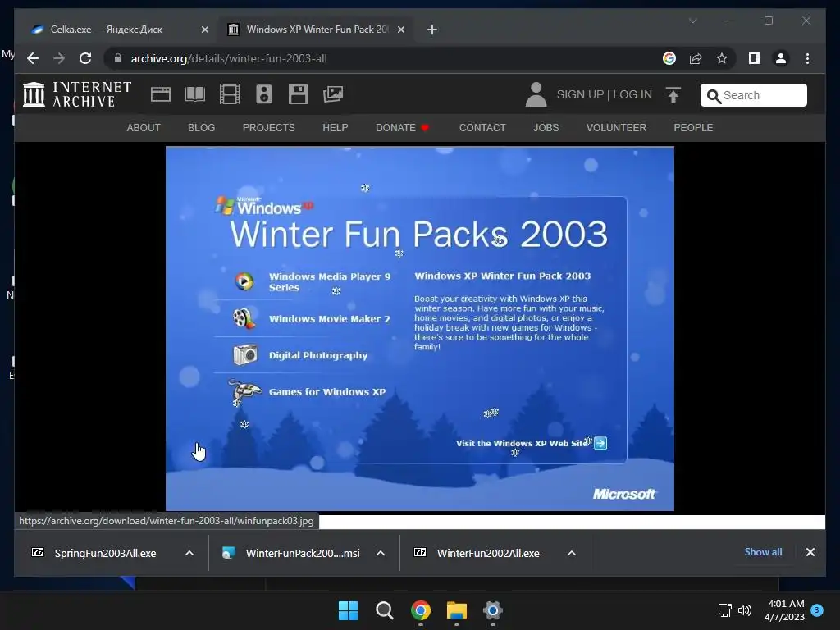Expand WinterFun2002All.exe download options
The width and height of the screenshot is (840, 630).
pos(572,553)
